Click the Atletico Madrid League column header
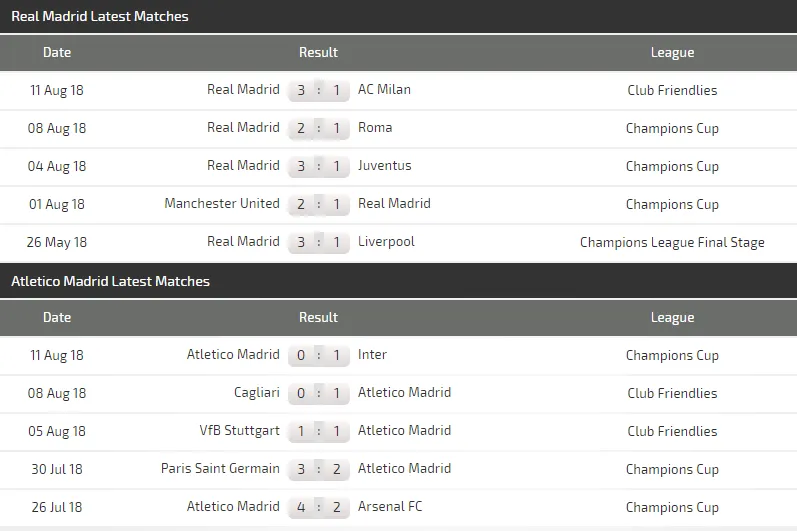The height and width of the screenshot is (531, 797). pos(672,317)
